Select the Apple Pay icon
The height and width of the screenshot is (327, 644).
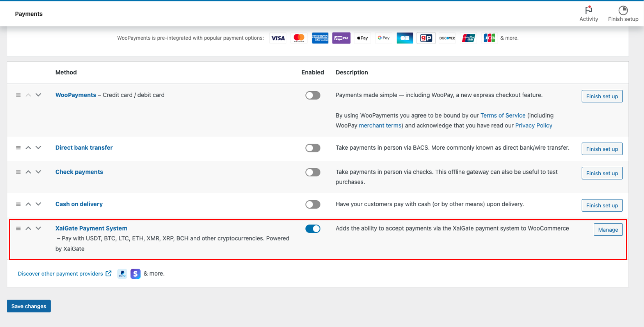(x=362, y=38)
